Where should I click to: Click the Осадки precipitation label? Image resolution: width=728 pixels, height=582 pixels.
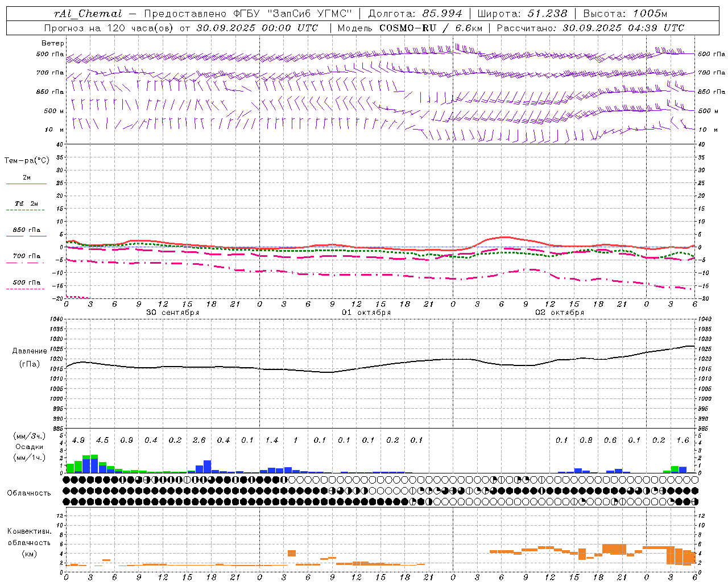pos(30,447)
